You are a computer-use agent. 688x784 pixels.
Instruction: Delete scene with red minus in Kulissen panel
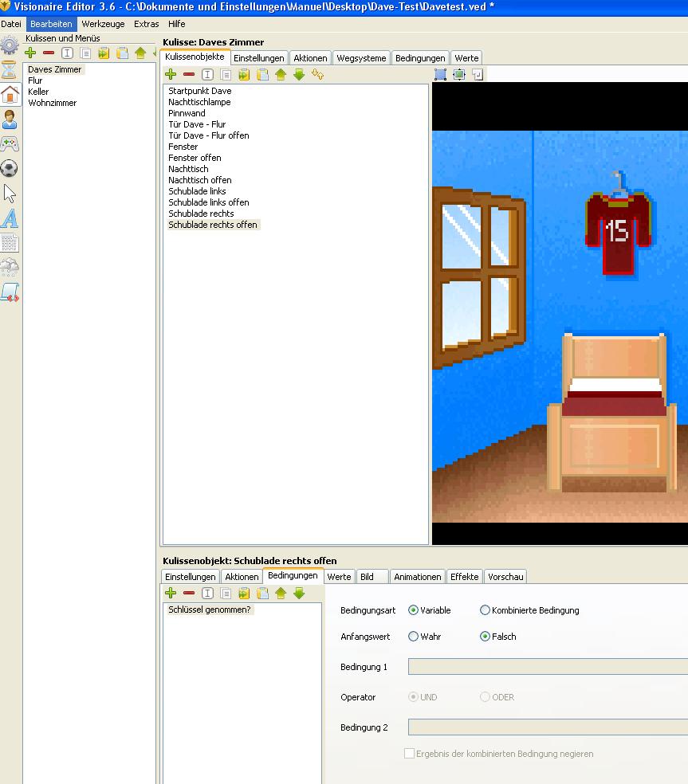[x=49, y=53]
